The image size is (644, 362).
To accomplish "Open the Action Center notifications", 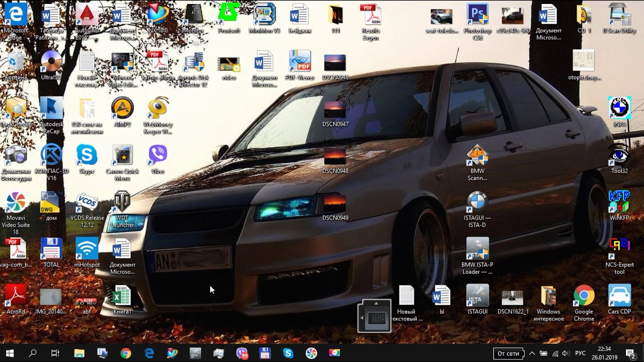I will tap(630, 353).
